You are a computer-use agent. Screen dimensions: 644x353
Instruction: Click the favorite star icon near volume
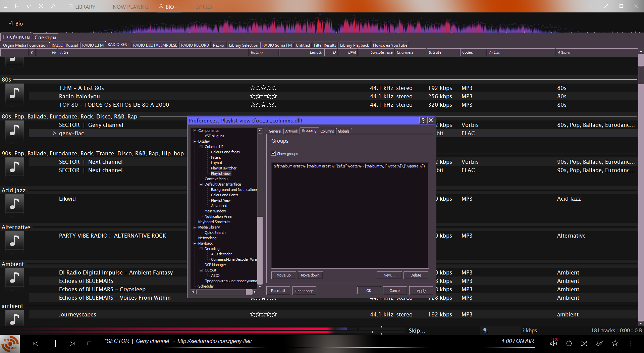(x=615, y=343)
